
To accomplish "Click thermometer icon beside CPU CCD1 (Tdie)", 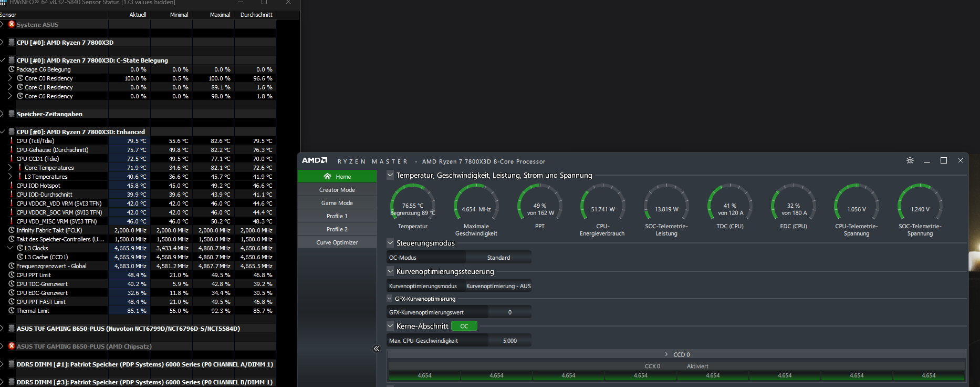I will 12,158.
